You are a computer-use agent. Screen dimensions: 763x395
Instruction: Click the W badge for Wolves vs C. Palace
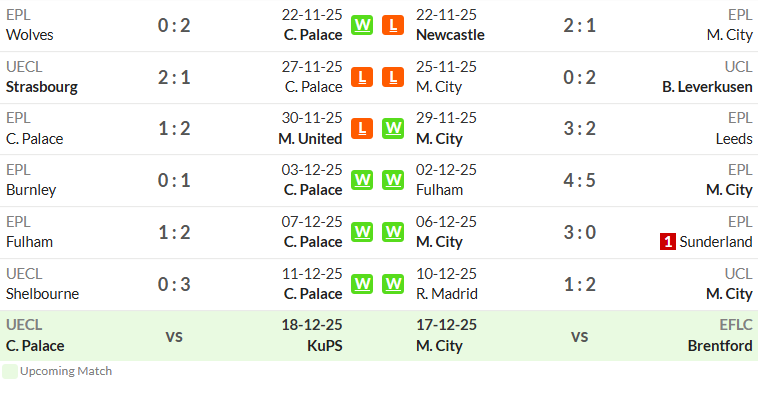(x=362, y=25)
